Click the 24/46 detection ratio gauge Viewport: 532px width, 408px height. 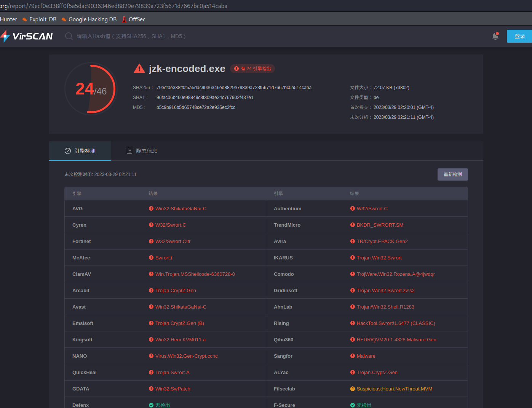pyautogui.click(x=91, y=89)
